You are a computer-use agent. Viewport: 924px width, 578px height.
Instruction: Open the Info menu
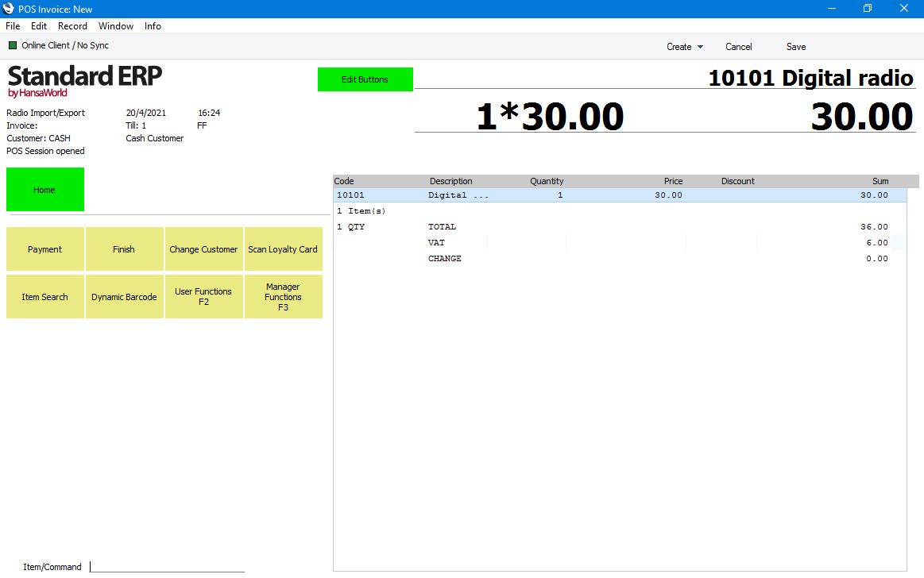[x=153, y=26]
